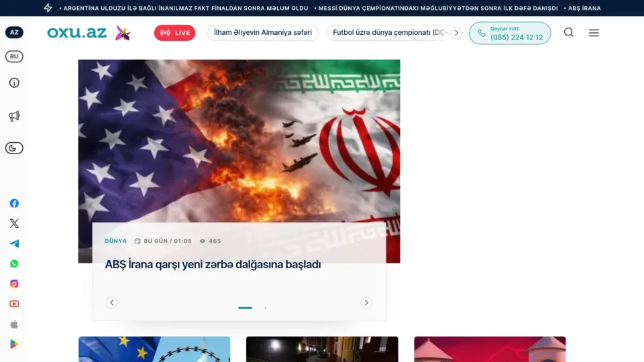The width and height of the screenshot is (644, 362).
Task: Select the AZ language option
Action: pos(14,32)
